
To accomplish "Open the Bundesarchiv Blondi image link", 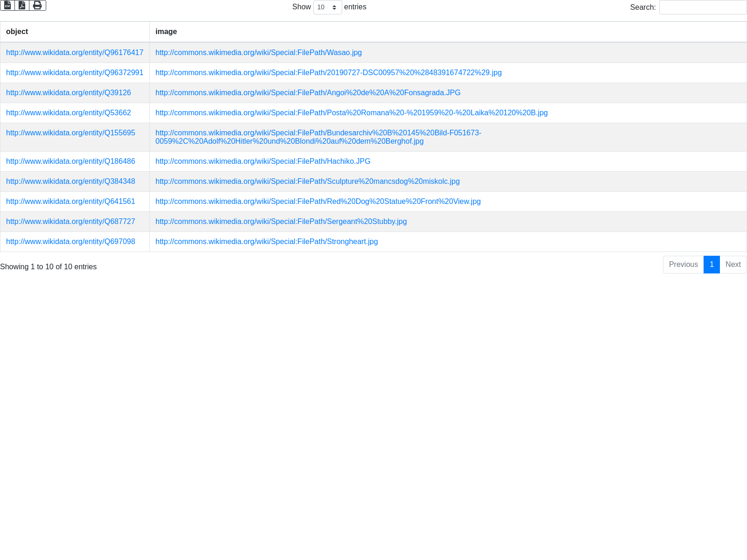I will tap(318, 137).
